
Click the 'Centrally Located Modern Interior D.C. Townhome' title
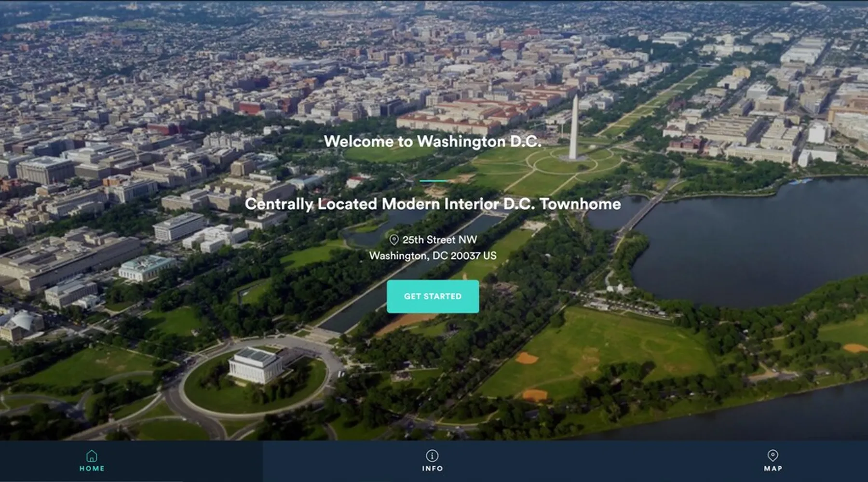click(x=433, y=204)
